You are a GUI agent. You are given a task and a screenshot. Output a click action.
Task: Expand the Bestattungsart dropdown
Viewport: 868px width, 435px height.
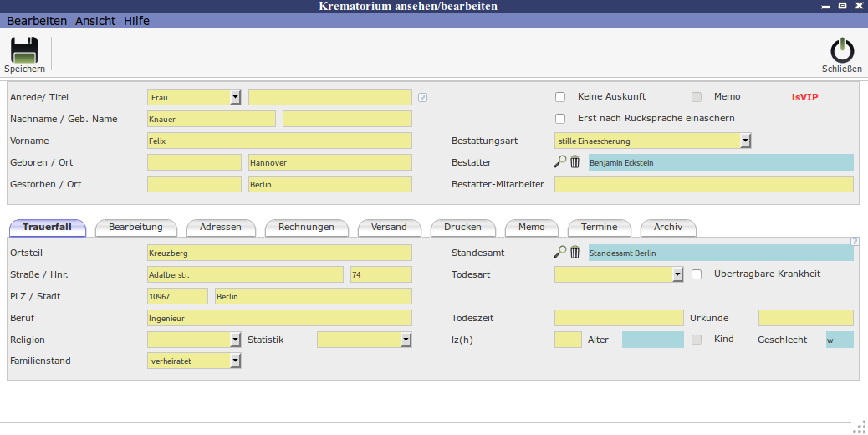pyautogui.click(x=745, y=141)
